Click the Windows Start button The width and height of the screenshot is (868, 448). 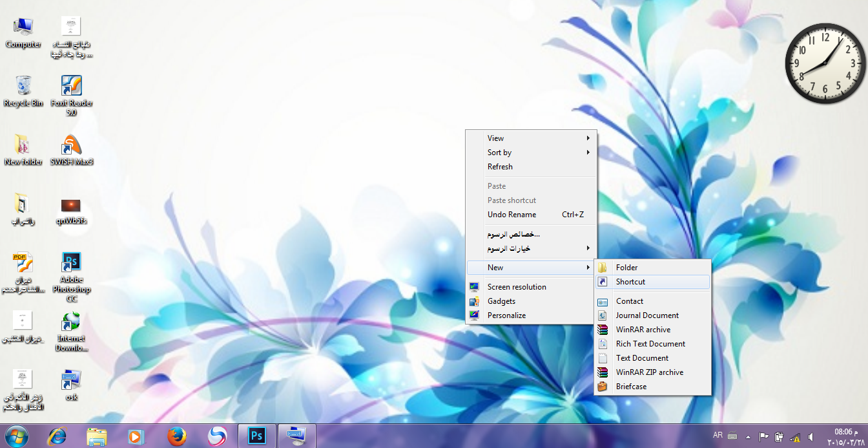[16, 436]
